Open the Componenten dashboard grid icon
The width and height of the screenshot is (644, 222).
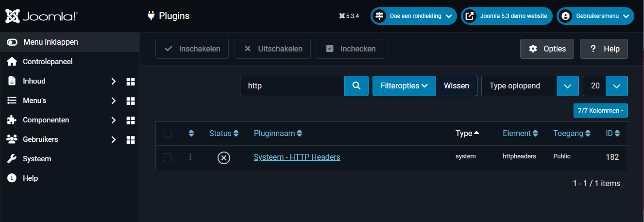click(x=130, y=120)
